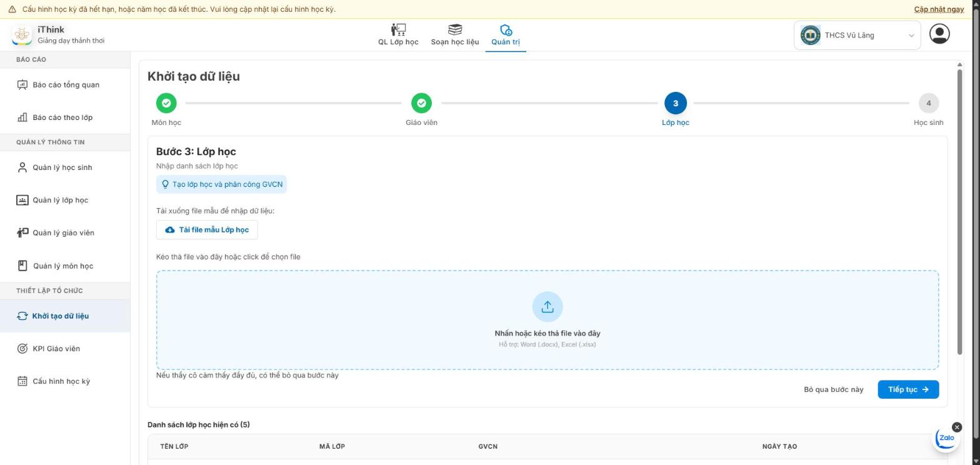This screenshot has height=465, width=980.
Task: Select the Quản trị shield icon
Action: pyautogui.click(x=506, y=29)
